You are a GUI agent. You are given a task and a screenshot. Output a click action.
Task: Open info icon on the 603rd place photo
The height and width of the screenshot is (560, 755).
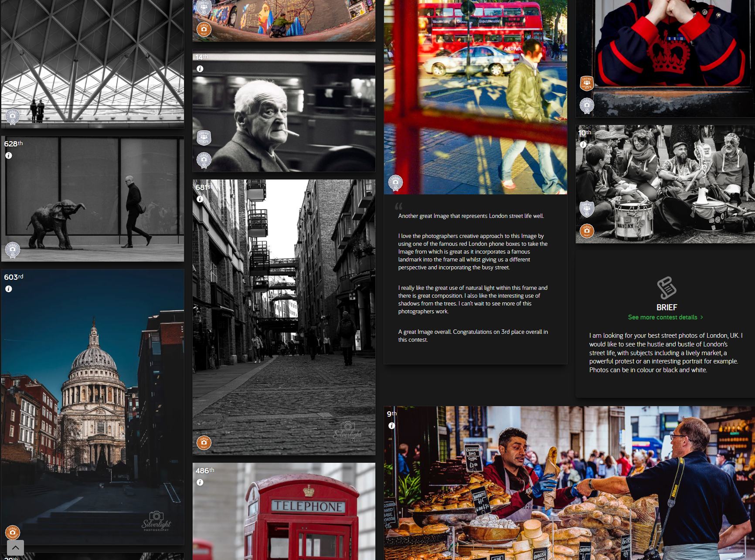(9, 289)
